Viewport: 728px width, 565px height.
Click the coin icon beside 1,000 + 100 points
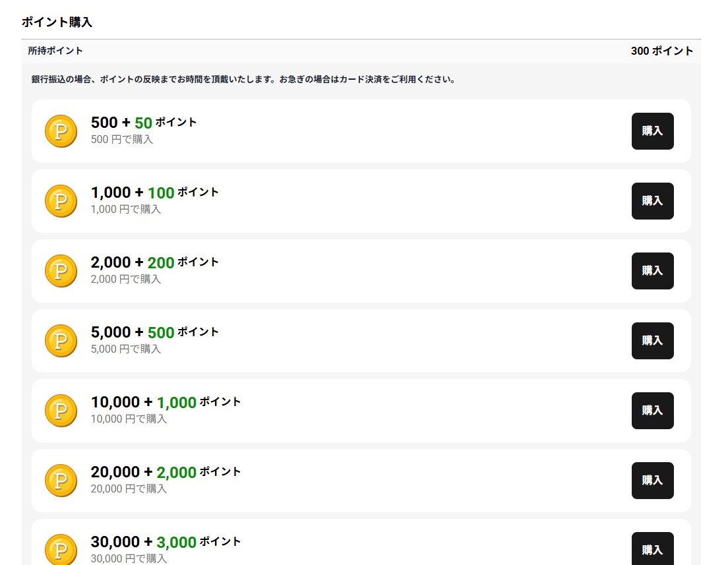click(x=61, y=201)
